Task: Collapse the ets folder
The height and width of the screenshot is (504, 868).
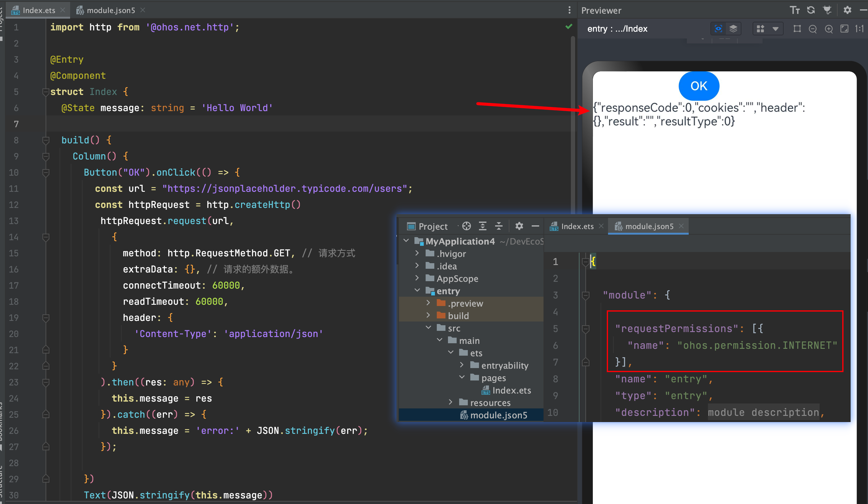Action: [450, 353]
